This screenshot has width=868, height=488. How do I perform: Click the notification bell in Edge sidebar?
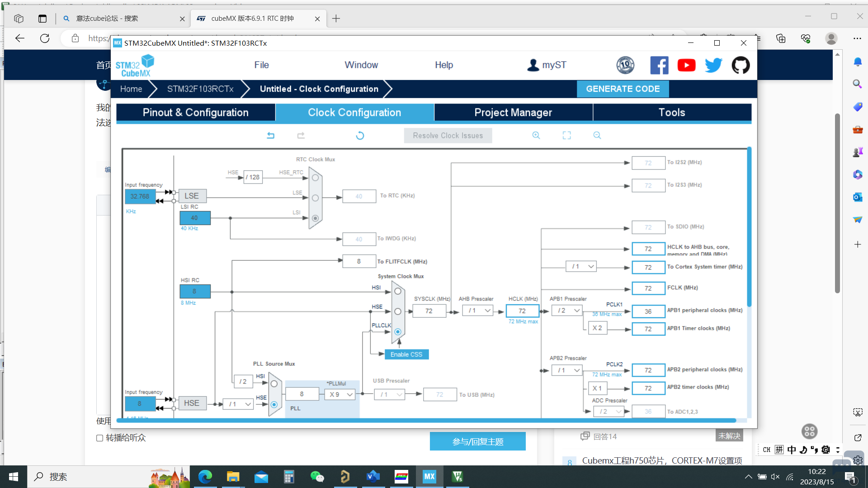857,62
